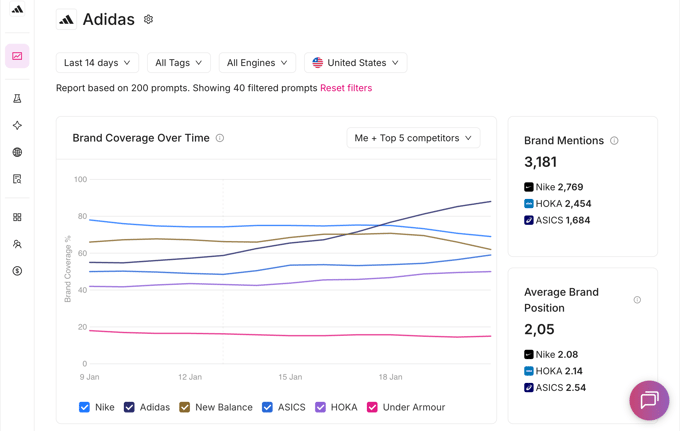Image resolution: width=680 pixels, height=431 pixels.
Task: Click the 2,05 average position value
Action: [539, 329]
